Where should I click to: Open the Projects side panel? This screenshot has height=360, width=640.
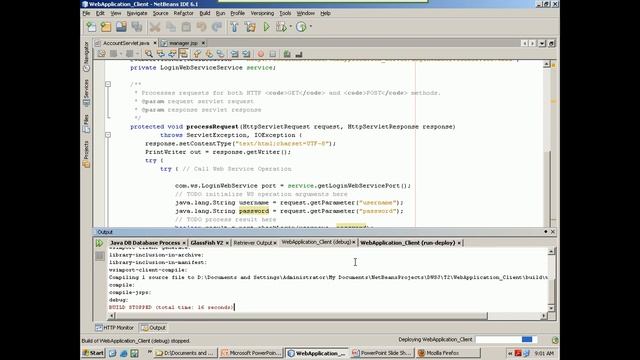[x=86, y=154]
